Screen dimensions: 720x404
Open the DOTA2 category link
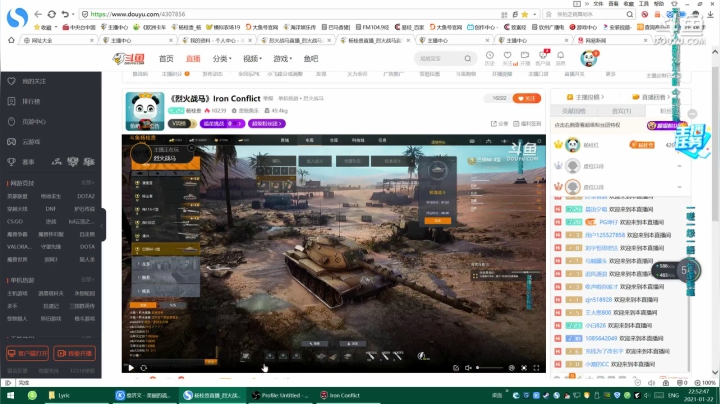click(86, 196)
